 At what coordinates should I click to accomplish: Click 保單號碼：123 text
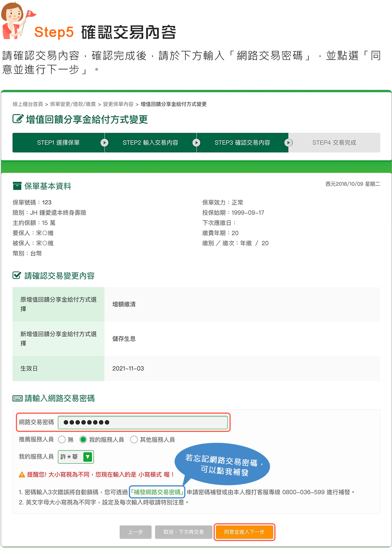point(32,202)
